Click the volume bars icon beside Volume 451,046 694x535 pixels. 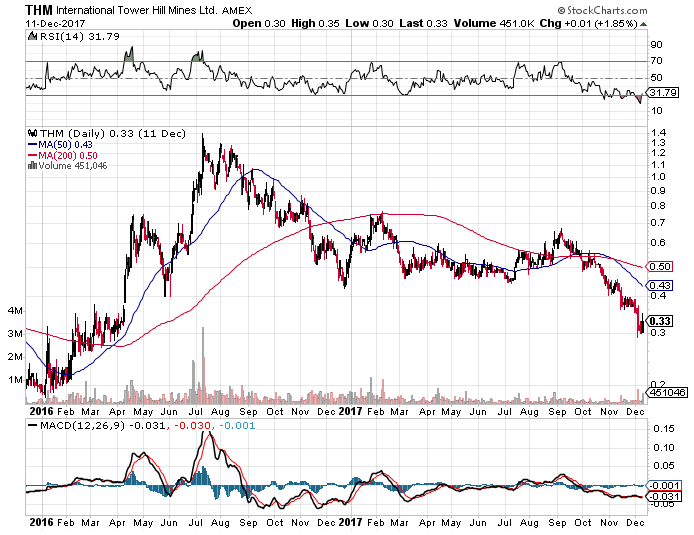[x=32, y=166]
